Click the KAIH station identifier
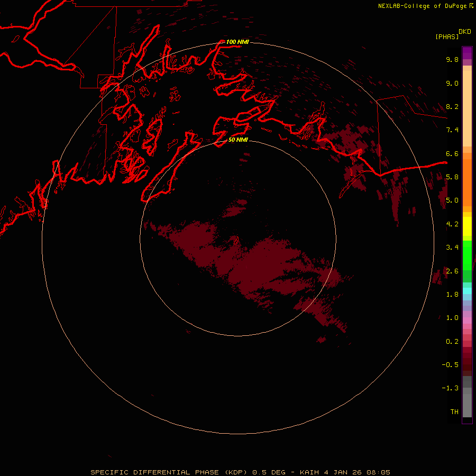Image resolution: width=476 pixels, height=476 pixels. [x=309, y=472]
